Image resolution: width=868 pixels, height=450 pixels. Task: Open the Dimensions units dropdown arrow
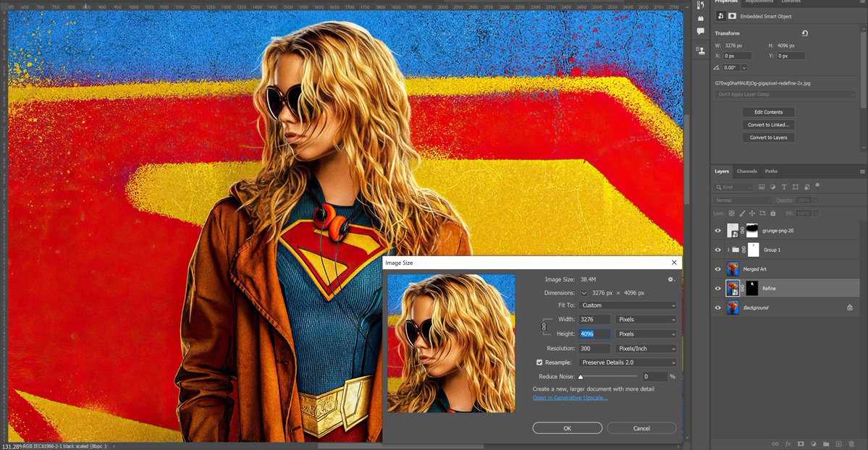584,293
